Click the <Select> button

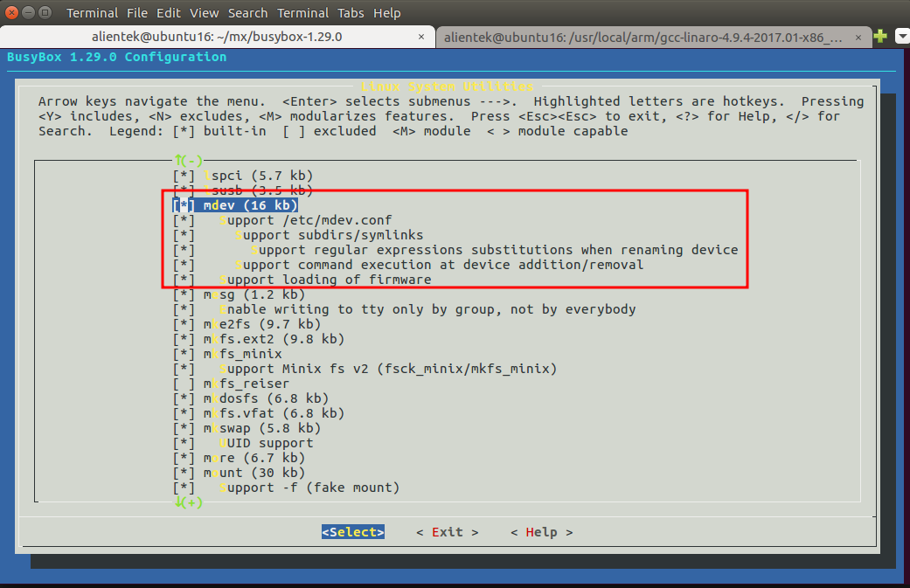[x=353, y=532]
